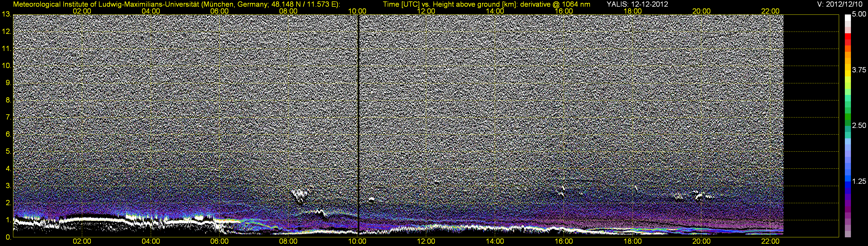The height and width of the screenshot is (246, 868).
Task: Click the 22:00 label on the top time axis
Action: point(770,11)
